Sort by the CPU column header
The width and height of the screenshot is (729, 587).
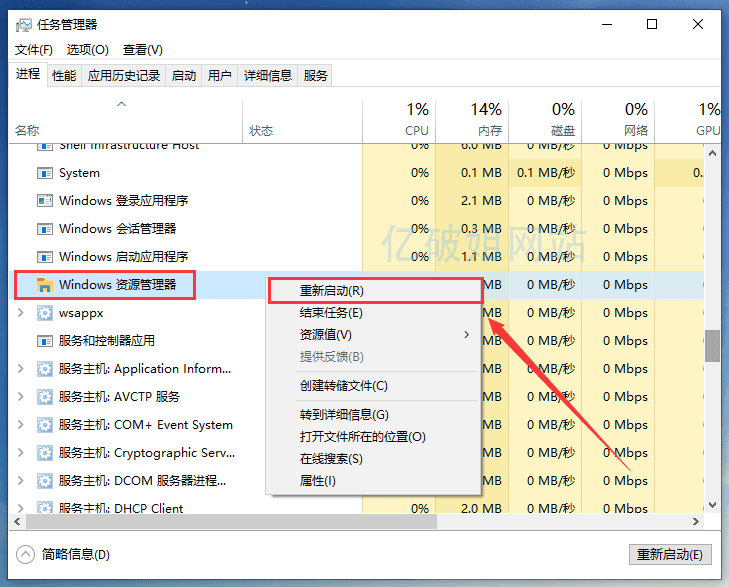[x=399, y=121]
